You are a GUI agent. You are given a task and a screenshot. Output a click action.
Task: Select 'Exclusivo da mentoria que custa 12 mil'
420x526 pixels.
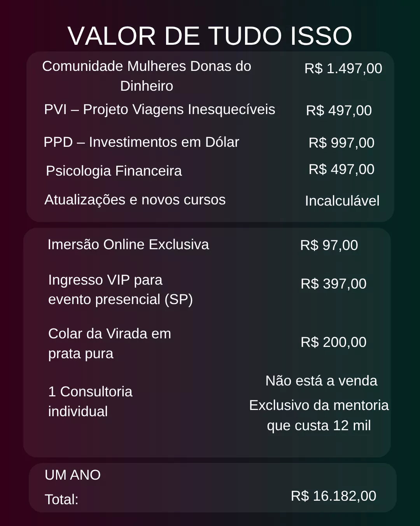(x=319, y=415)
